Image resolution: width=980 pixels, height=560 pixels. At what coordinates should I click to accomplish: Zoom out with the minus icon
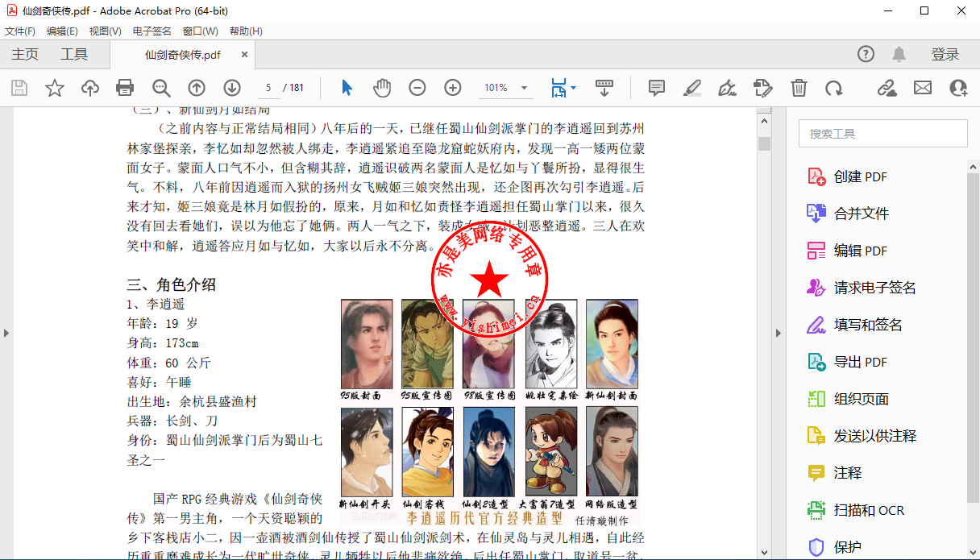[x=417, y=88]
